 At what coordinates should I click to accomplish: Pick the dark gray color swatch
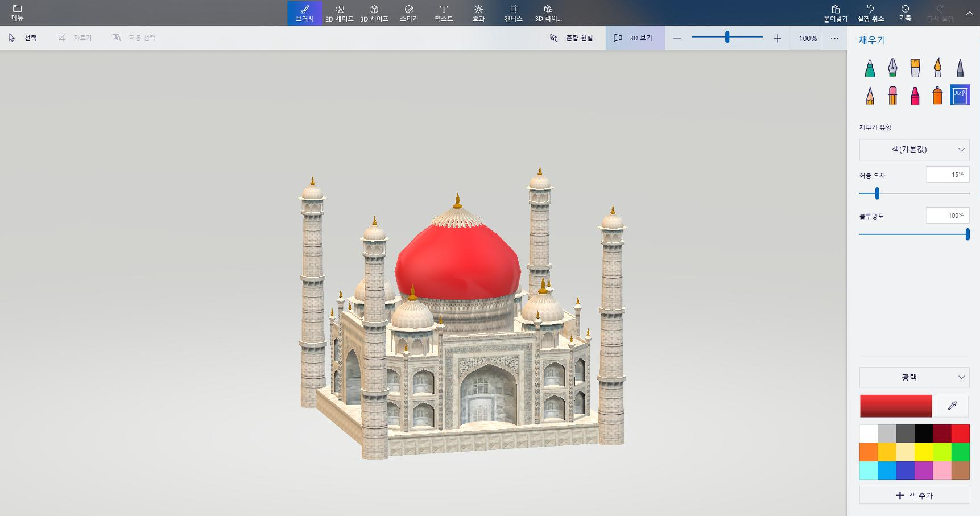pos(905,434)
